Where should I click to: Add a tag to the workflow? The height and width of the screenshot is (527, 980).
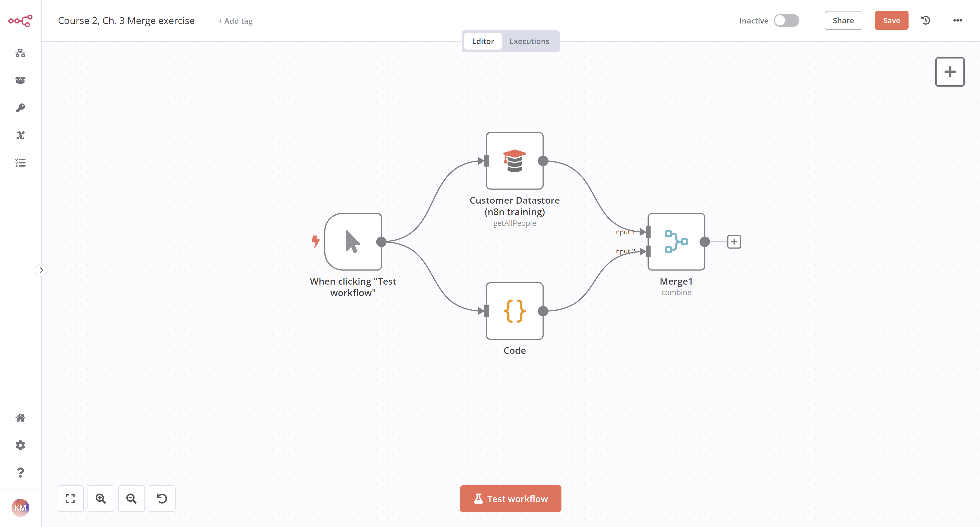click(x=235, y=21)
